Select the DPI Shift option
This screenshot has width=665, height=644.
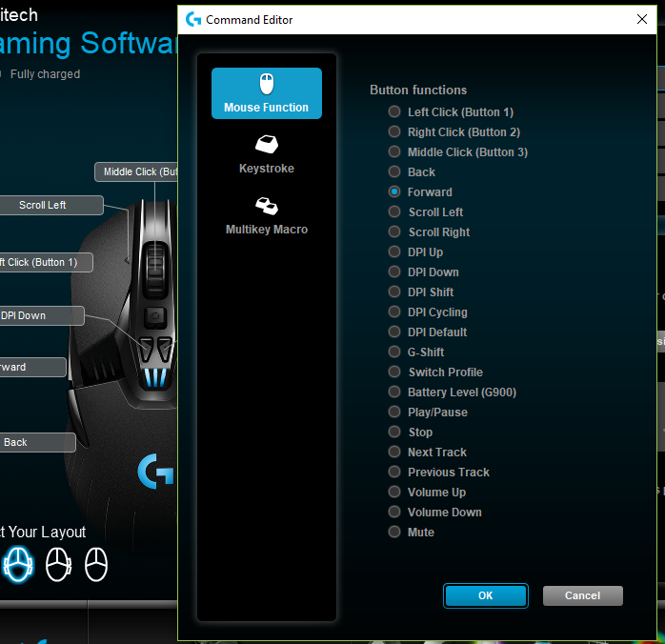tap(394, 292)
